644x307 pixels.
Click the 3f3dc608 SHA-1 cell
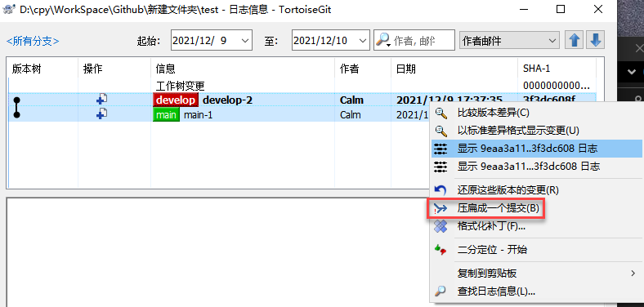[548, 100]
